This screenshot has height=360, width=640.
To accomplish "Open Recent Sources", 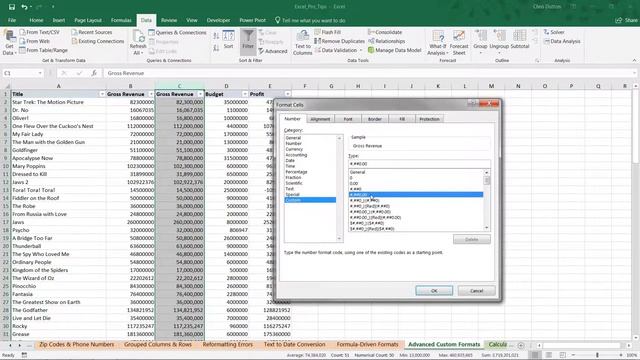I will pos(91,32).
